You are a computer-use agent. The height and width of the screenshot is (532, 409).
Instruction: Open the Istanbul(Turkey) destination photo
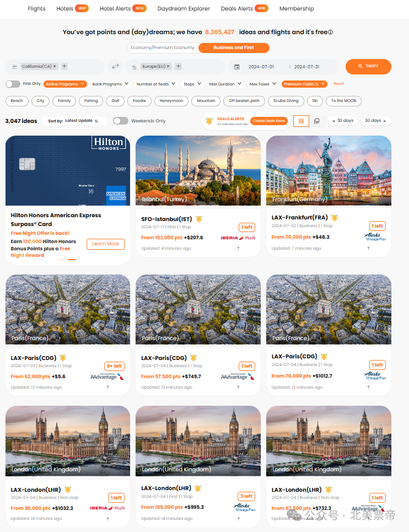[x=198, y=171]
